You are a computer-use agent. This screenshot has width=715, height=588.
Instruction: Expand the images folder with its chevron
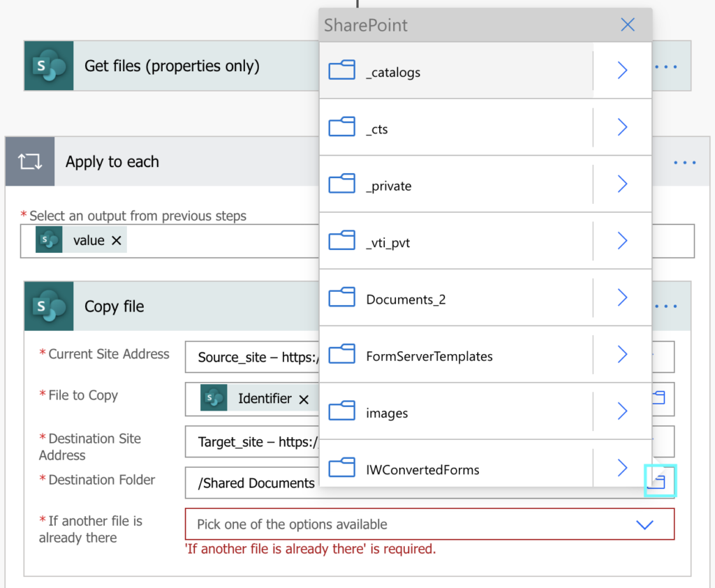click(x=622, y=411)
